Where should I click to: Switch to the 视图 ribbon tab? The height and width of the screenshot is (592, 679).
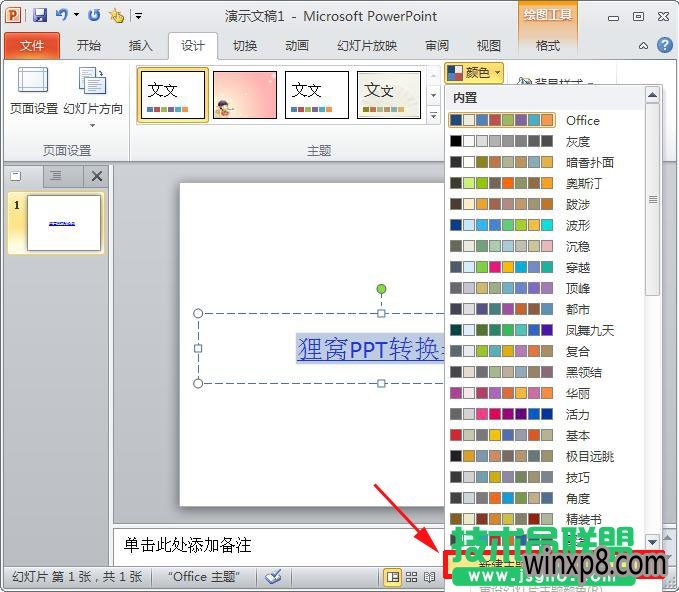point(488,45)
